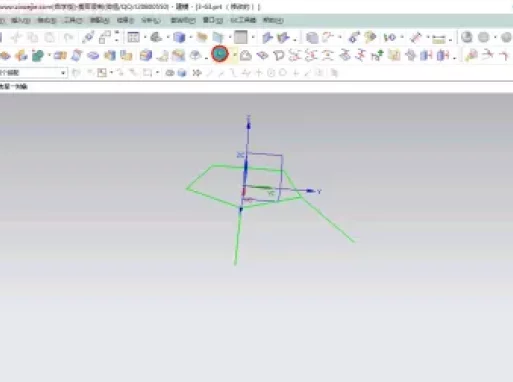Select the green puzzle-shaped feature icon
The width and height of the screenshot is (513, 382).
click(x=38, y=55)
